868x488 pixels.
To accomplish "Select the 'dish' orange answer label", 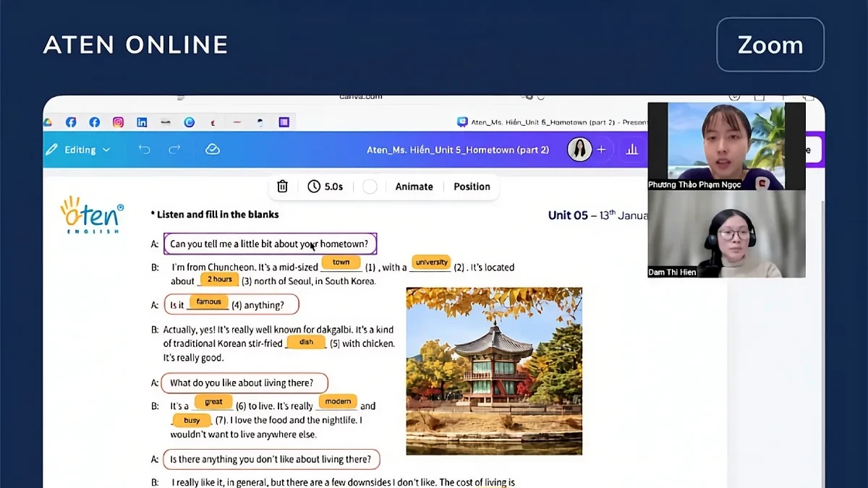I will (307, 342).
